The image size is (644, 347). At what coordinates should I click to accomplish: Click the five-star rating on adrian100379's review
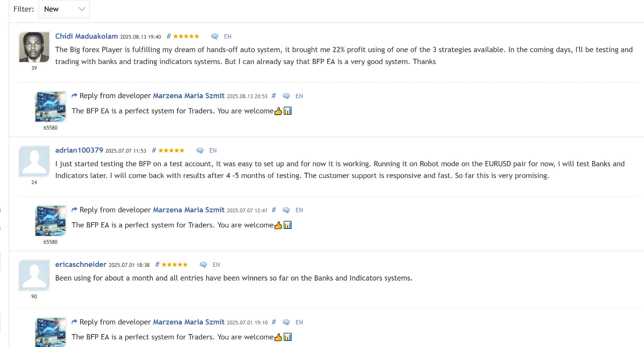coord(171,151)
